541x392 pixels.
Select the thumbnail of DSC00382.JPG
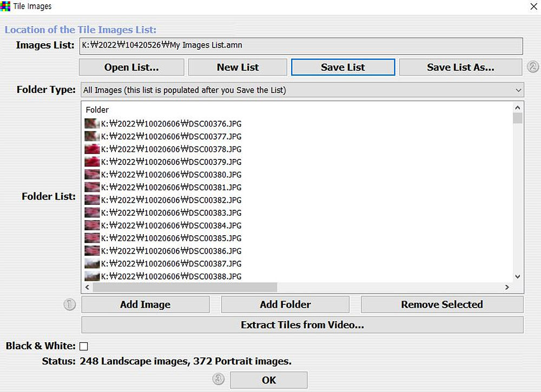[x=92, y=200]
